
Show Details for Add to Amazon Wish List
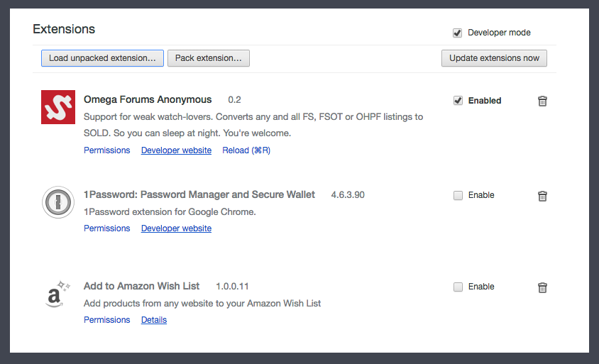(x=154, y=320)
